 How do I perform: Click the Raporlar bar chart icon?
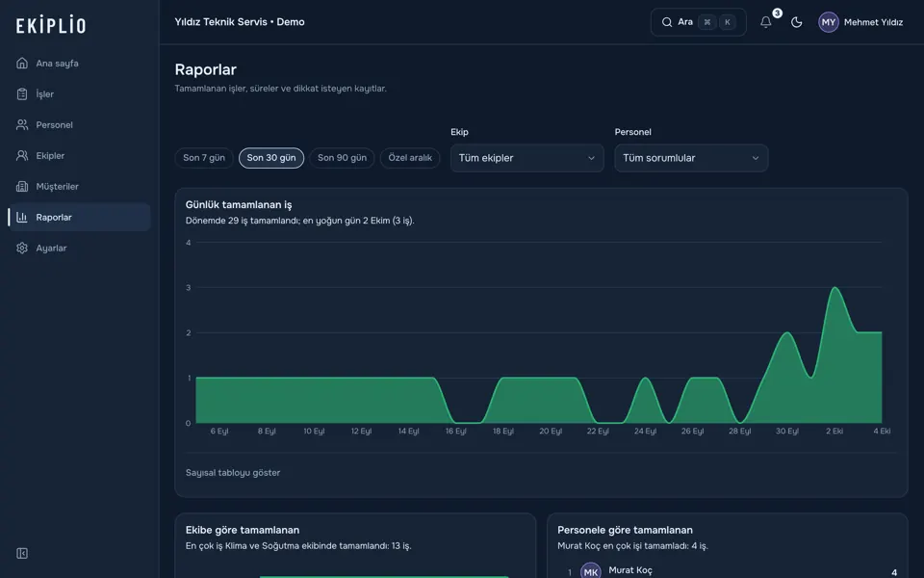(x=22, y=217)
